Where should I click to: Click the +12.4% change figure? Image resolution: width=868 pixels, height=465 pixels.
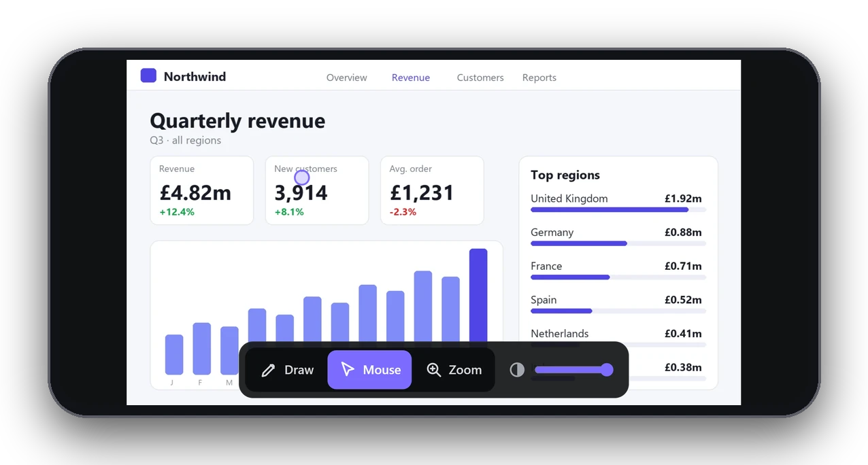click(x=177, y=212)
